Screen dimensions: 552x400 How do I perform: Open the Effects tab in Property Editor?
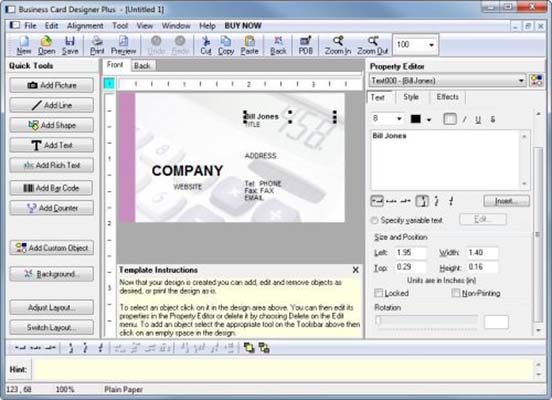point(447,97)
